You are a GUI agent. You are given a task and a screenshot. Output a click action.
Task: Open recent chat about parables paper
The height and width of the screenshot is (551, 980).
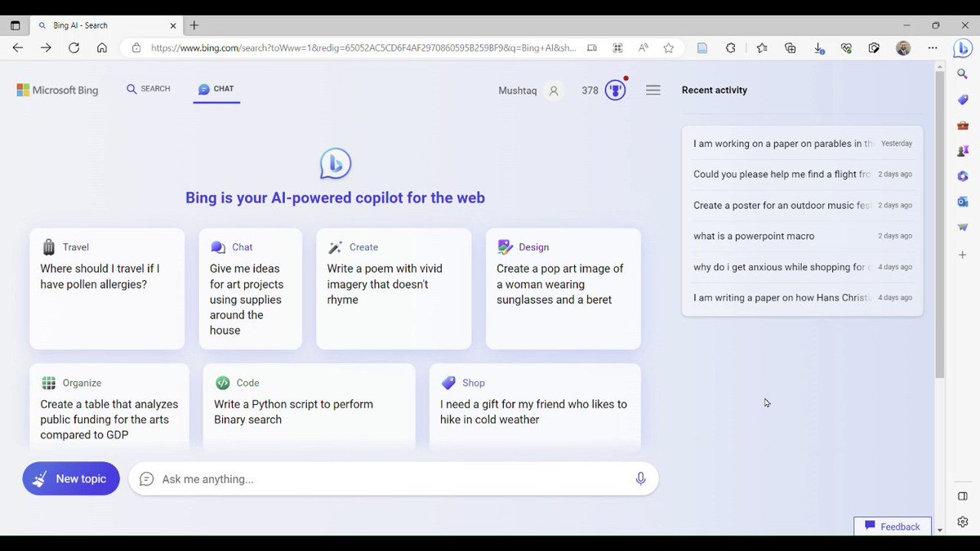click(803, 144)
